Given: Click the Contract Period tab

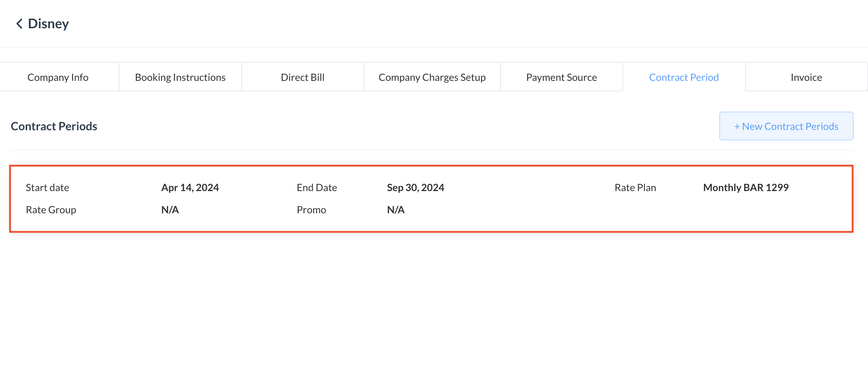Looking at the screenshot, I should pyautogui.click(x=684, y=77).
